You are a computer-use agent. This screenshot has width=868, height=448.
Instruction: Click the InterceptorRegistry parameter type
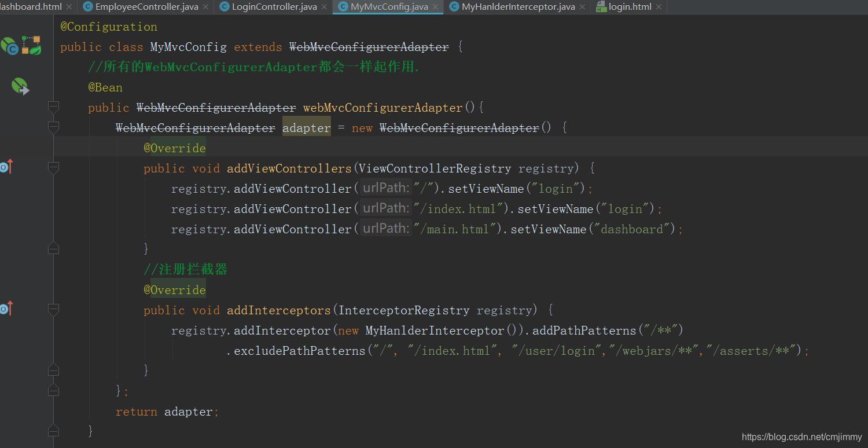tap(404, 310)
